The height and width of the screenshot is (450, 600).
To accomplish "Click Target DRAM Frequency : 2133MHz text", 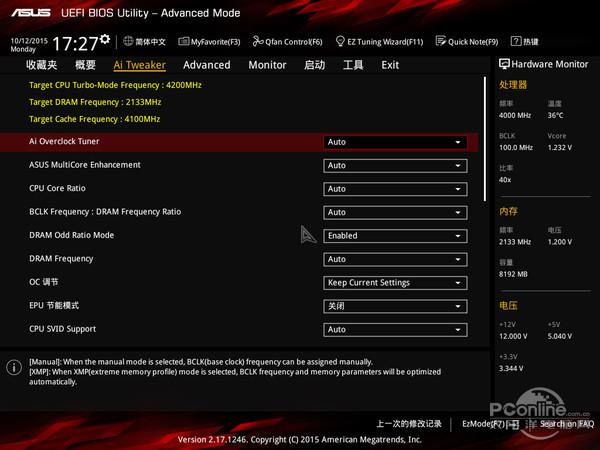I will click(x=95, y=102).
